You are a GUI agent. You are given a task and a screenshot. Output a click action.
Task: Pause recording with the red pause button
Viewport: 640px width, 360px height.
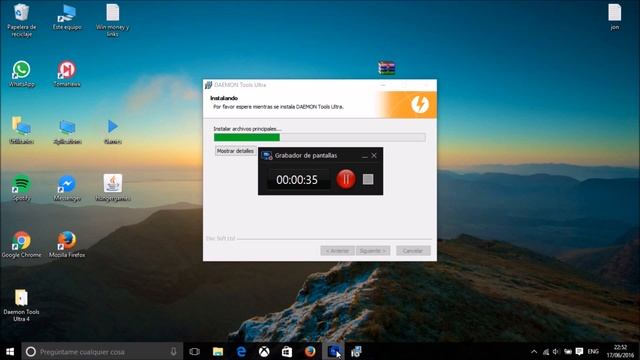pos(346,179)
